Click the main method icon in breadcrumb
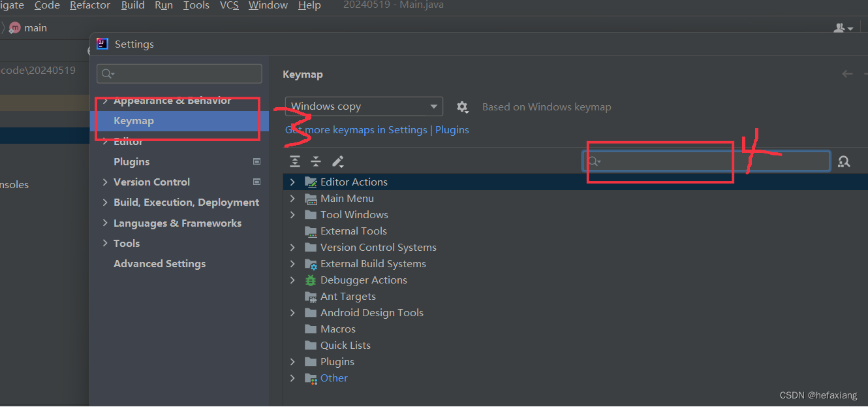This screenshot has width=868, height=407. tap(15, 28)
